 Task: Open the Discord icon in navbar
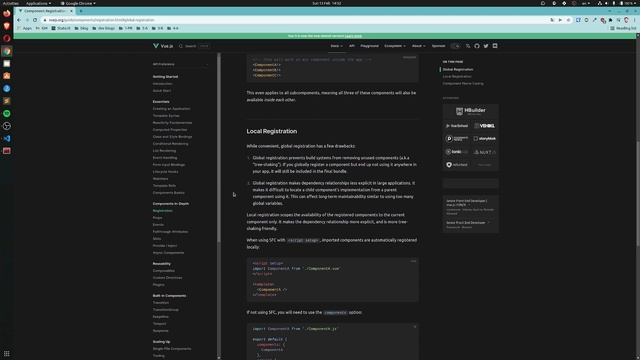point(495,46)
